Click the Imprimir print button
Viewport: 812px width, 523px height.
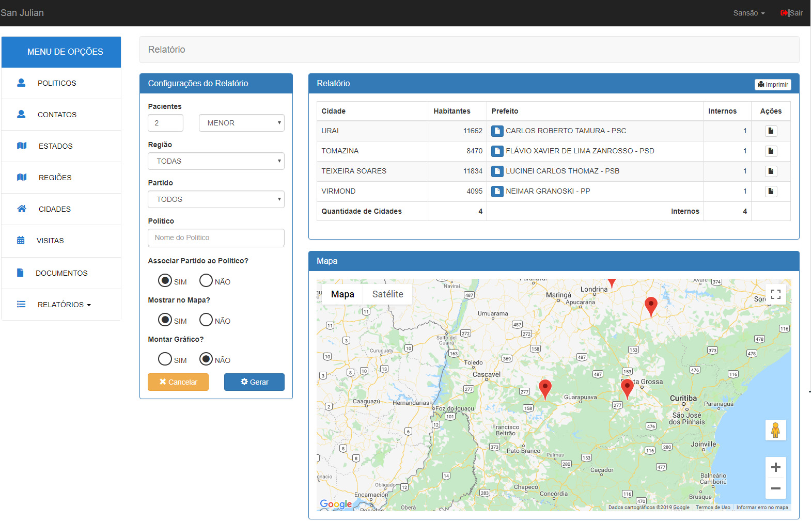click(773, 85)
